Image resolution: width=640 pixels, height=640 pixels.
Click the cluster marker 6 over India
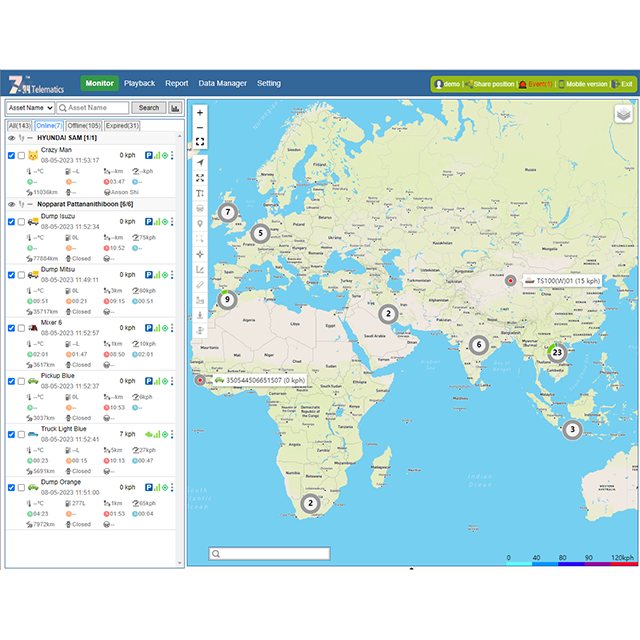(x=479, y=345)
